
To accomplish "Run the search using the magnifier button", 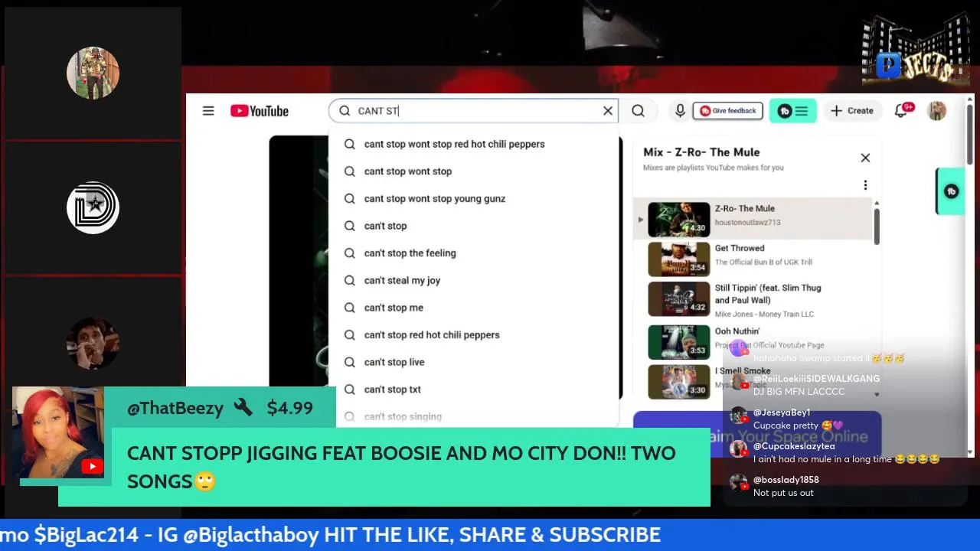I will [638, 111].
